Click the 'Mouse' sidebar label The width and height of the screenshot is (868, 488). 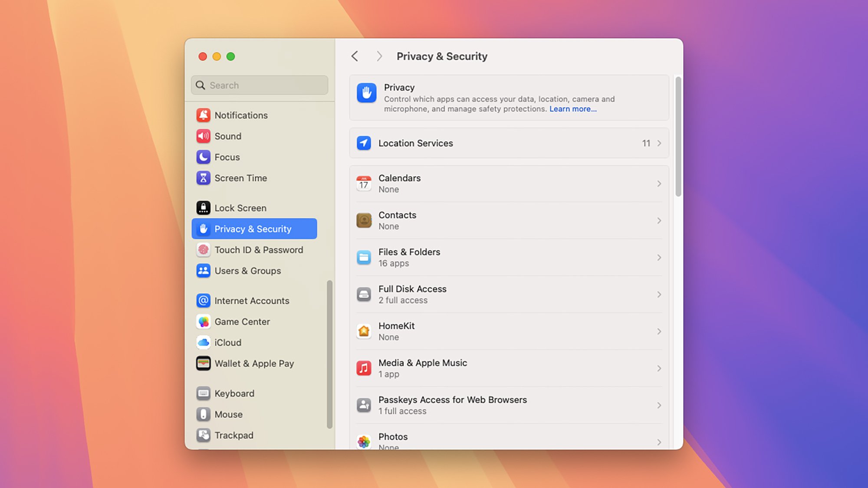click(229, 414)
